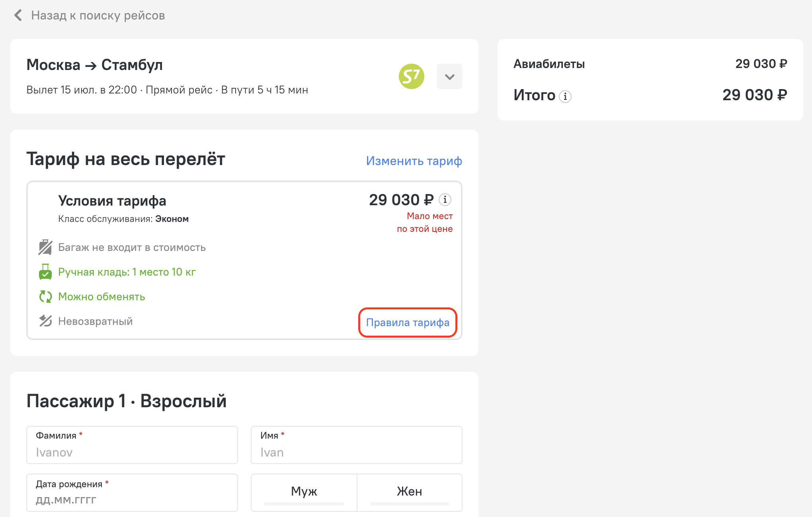Click the Ручная кладь 10 кг text
Image resolution: width=812 pixels, height=517 pixels.
click(127, 272)
